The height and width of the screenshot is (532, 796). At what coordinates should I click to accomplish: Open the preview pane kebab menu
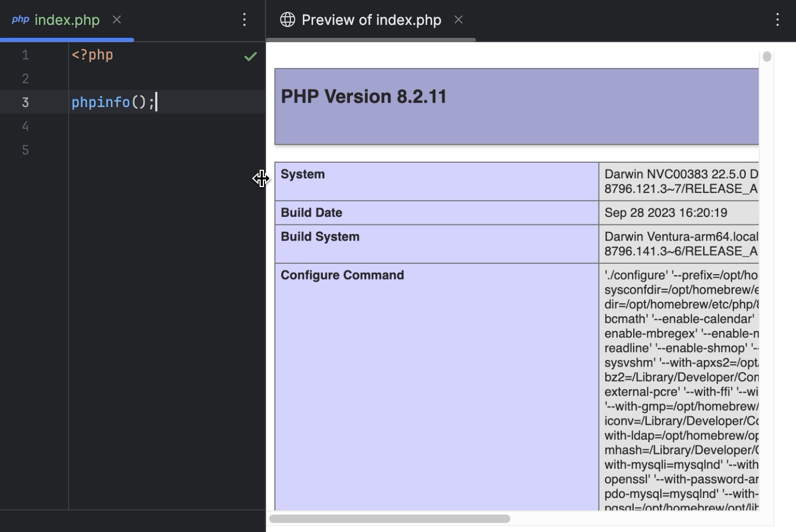coord(777,19)
